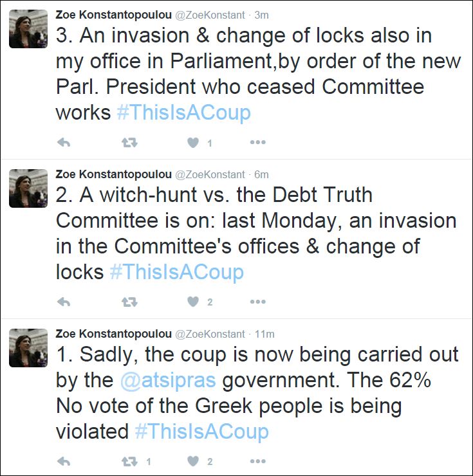Like the tweet about Parliament office locks
473x476 pixels.
coord(193,143)
